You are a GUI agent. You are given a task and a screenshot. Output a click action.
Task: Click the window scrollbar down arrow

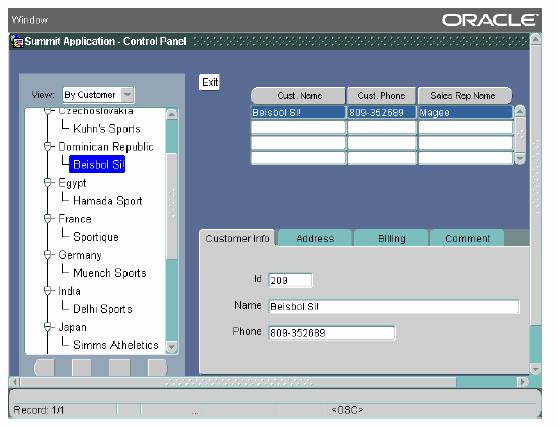535,370
